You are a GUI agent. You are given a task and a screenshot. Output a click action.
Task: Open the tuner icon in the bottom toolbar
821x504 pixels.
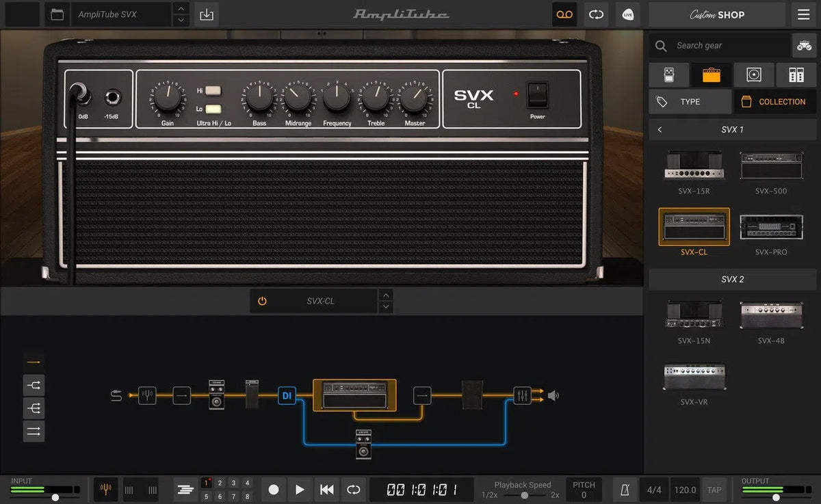(x=105, y=490)
